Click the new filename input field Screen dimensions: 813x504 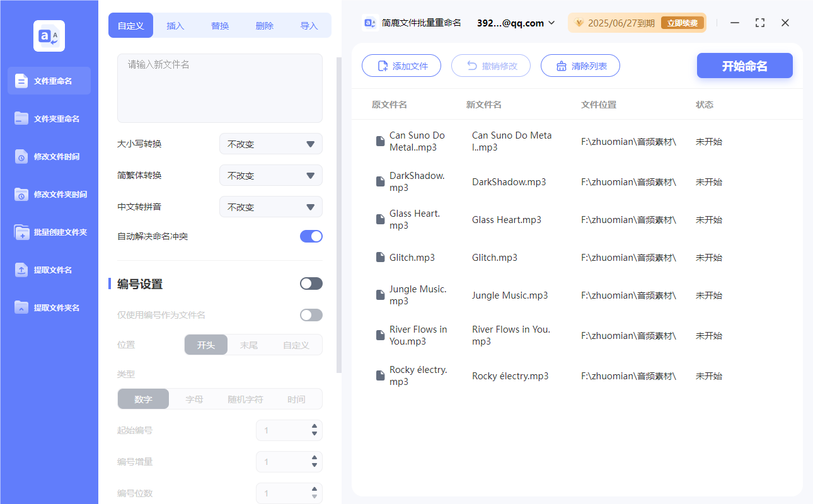click(x=219, y=88)
